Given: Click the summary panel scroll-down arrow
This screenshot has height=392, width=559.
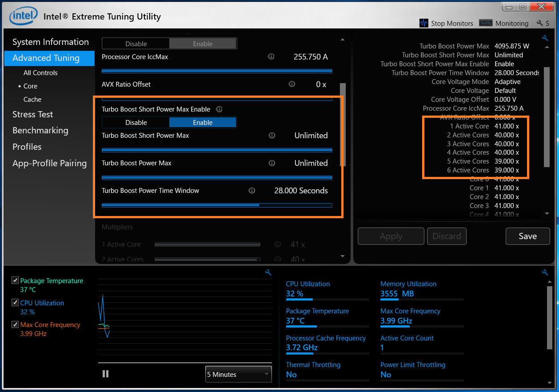Looking at the screenshot, I should tap(547, 214).
